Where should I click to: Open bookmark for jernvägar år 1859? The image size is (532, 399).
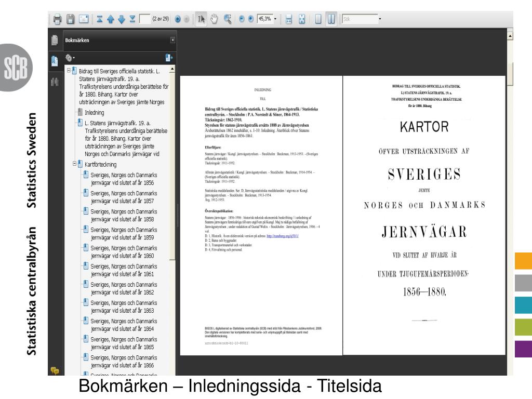124,234
